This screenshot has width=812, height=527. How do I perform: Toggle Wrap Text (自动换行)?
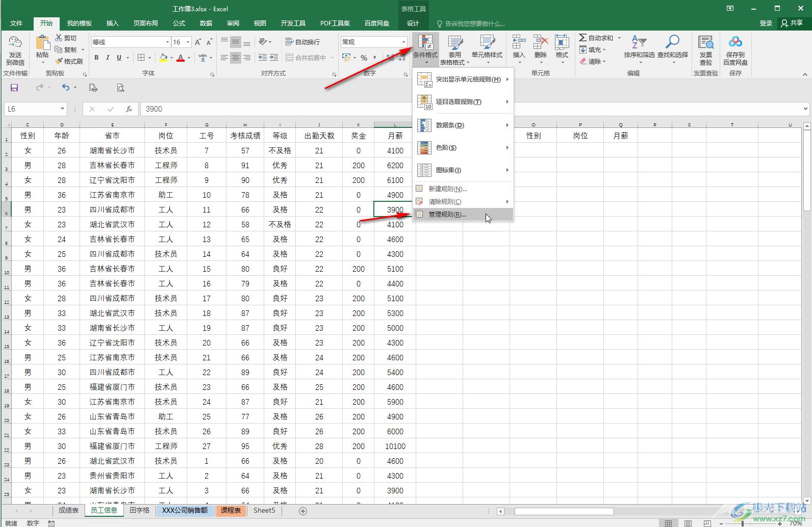[x=302, y=42]
